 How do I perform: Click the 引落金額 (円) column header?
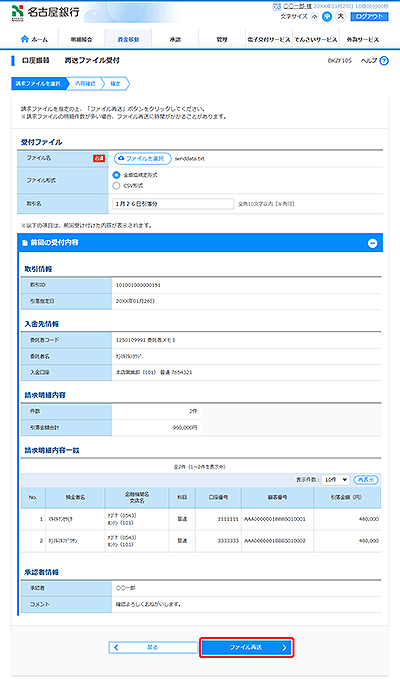point(347,498)
